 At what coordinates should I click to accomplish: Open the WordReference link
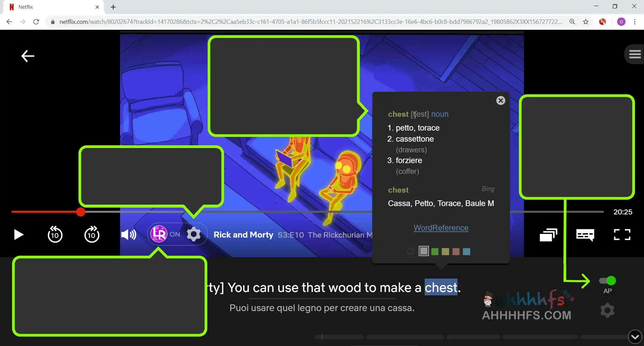441,228
